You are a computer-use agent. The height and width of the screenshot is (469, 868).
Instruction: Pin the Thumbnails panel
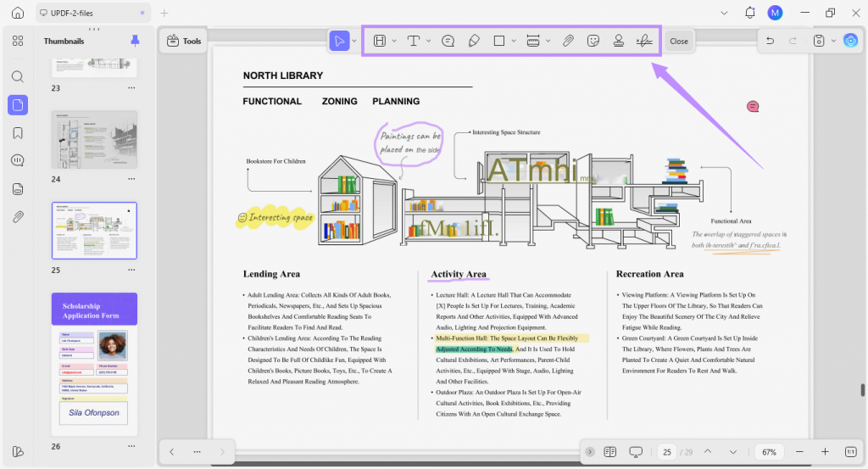pos(135,41)
